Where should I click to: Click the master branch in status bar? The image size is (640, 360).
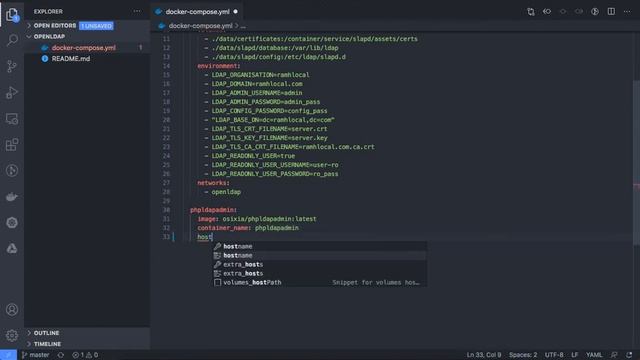[x=36, y=355]
